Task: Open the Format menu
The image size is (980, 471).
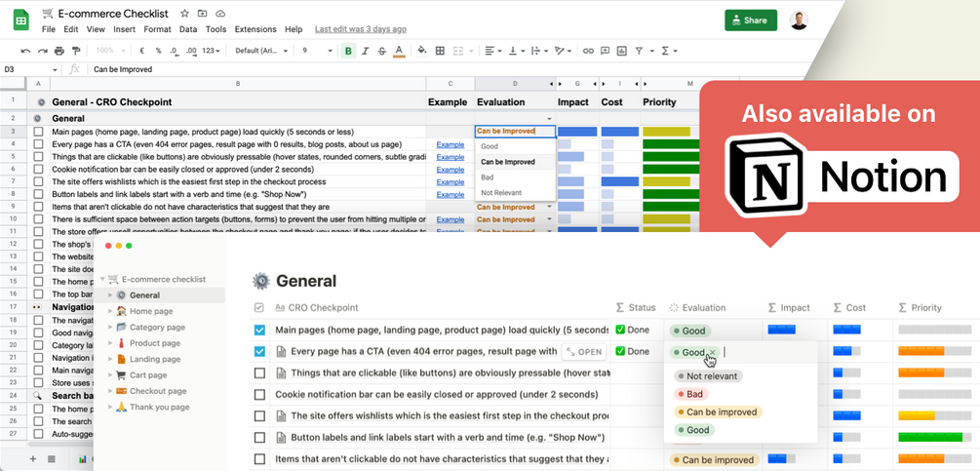Action: 157,29
